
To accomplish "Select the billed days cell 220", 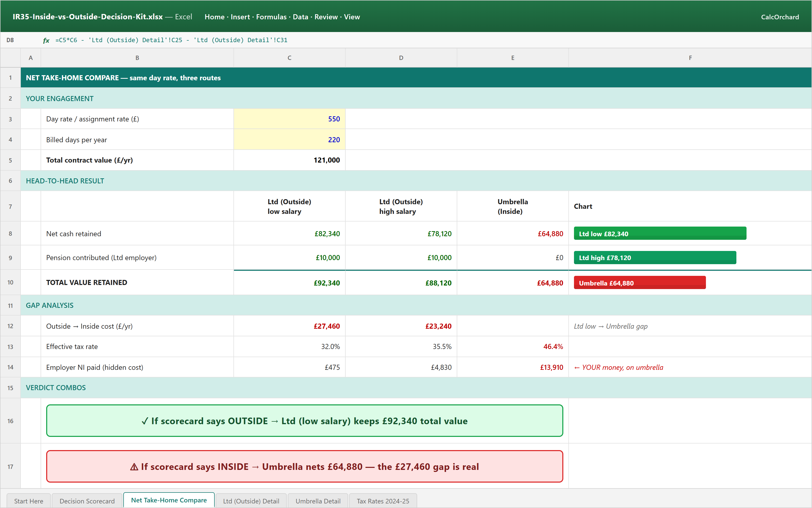I will point(289,139).
